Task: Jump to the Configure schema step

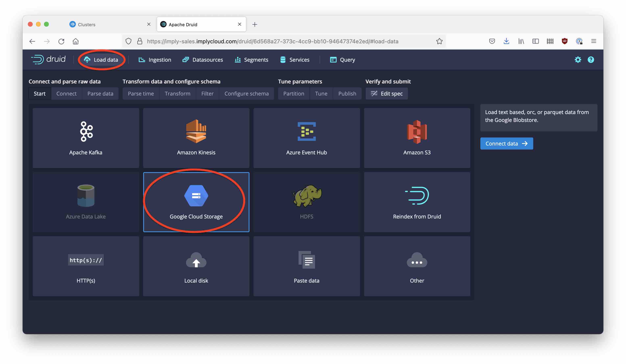Action: pos(246,94)
